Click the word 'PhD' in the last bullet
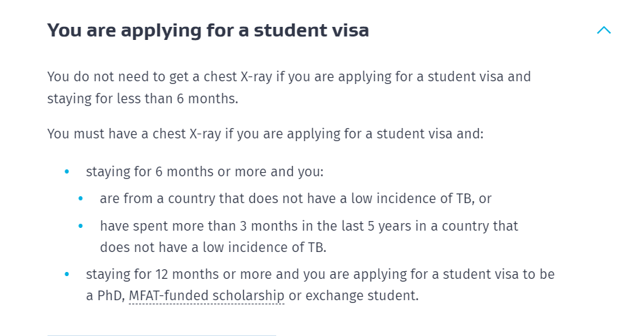Viewport: 644px width, 336px height. pos(111,296)
